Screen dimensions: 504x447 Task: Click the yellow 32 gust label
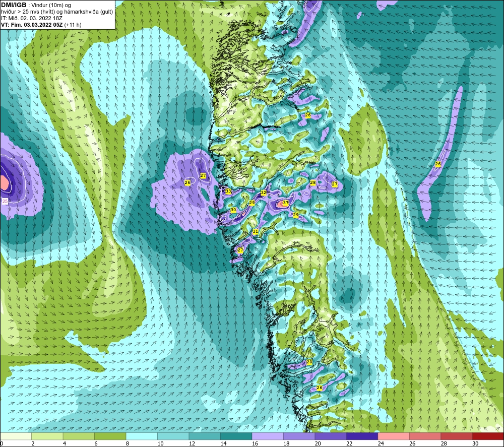click(x=264, y=193)
